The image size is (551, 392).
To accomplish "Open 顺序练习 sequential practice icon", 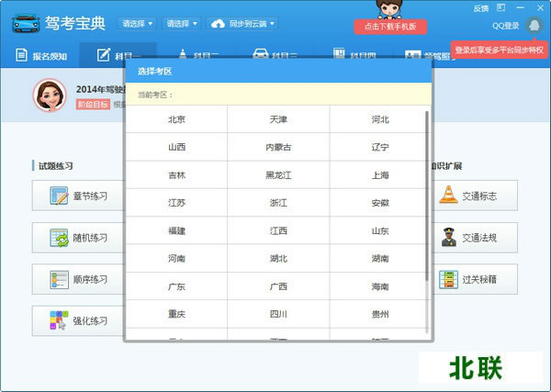I will click(59, 279).
